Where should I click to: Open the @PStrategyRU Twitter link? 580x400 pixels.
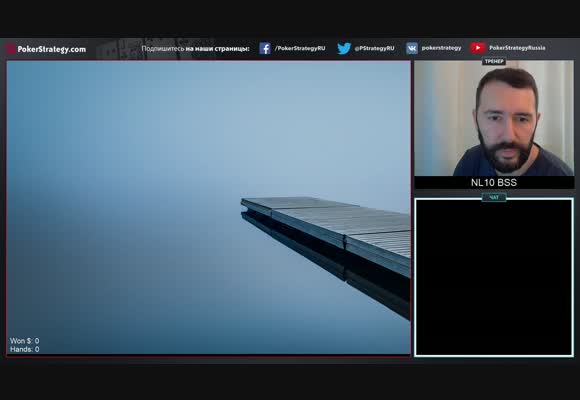374,48
